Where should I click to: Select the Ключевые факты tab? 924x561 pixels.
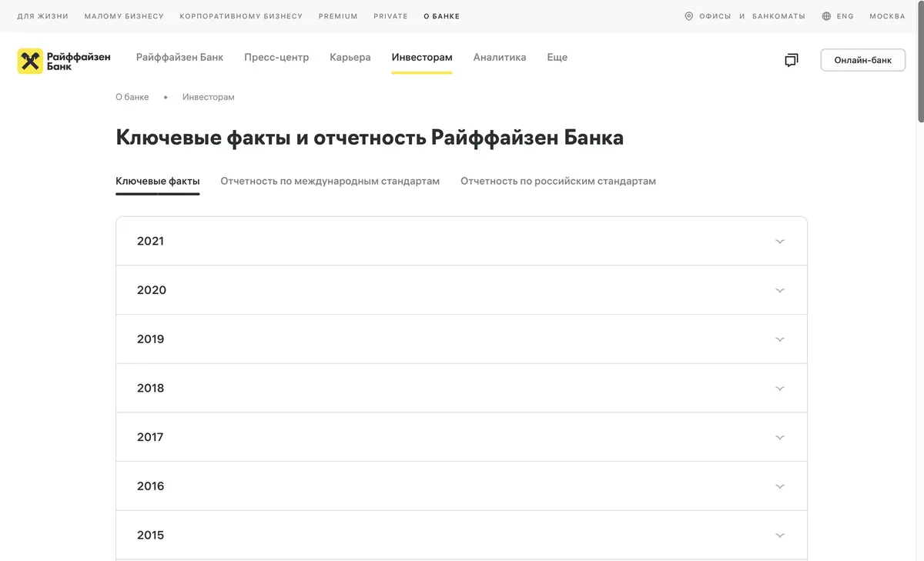(x=158, y=182)
